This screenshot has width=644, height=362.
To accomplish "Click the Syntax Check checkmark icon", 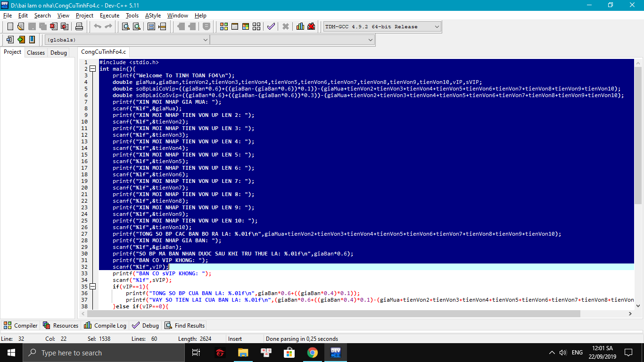I will 271,26.
